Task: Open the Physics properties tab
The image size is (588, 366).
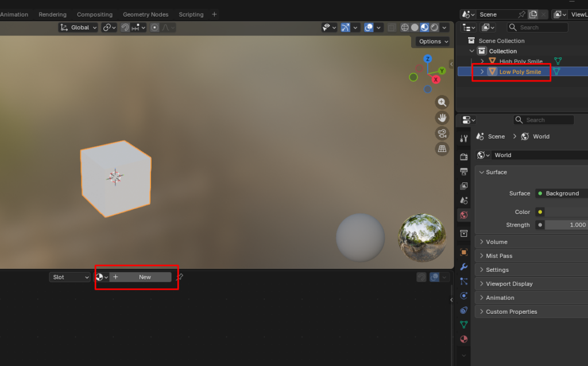Action: (x=464, y=296)
